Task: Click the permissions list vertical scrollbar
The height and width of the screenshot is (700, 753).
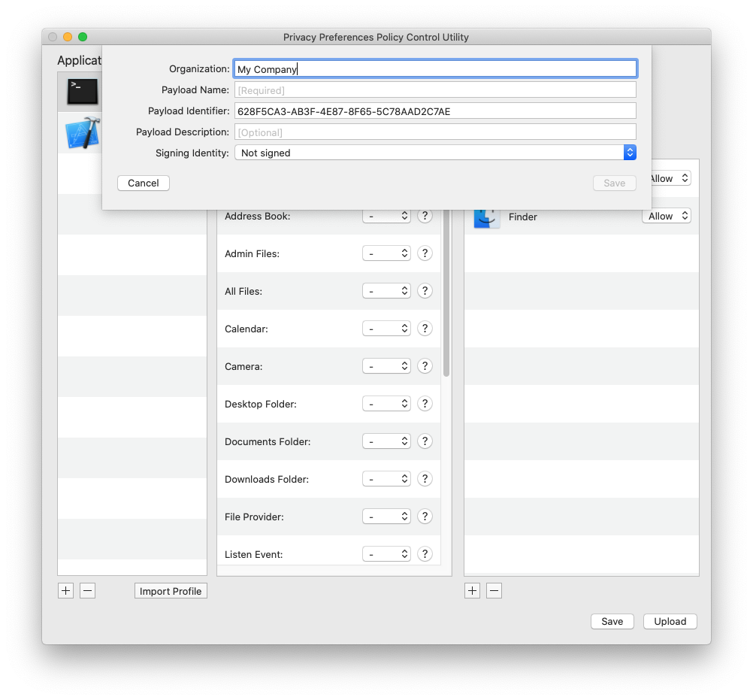Action: point(446,293)
